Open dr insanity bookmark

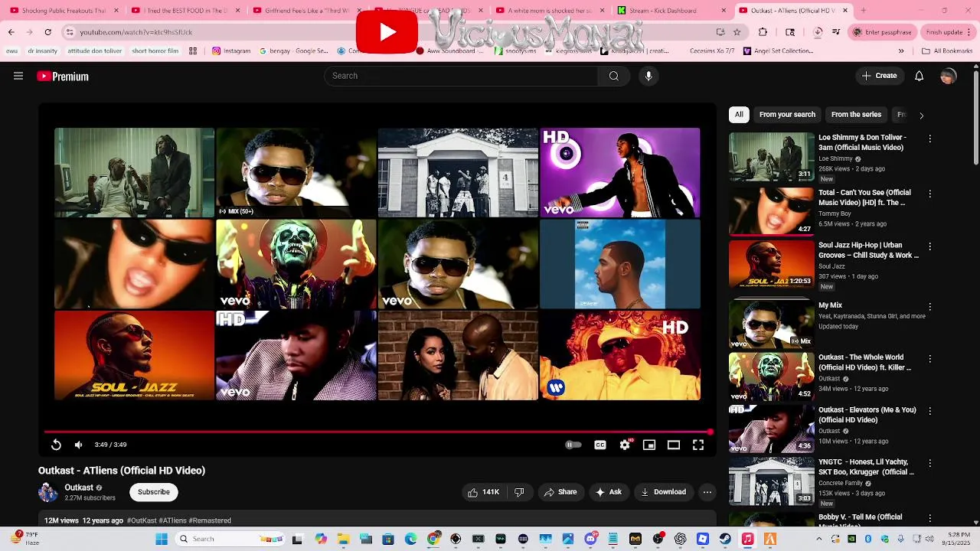pos(42,51)
